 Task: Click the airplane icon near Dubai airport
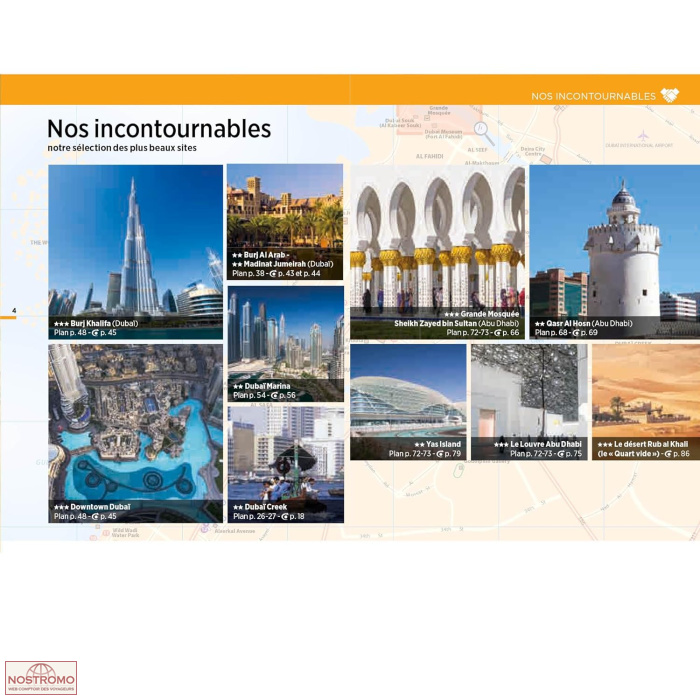click(643, 135)
